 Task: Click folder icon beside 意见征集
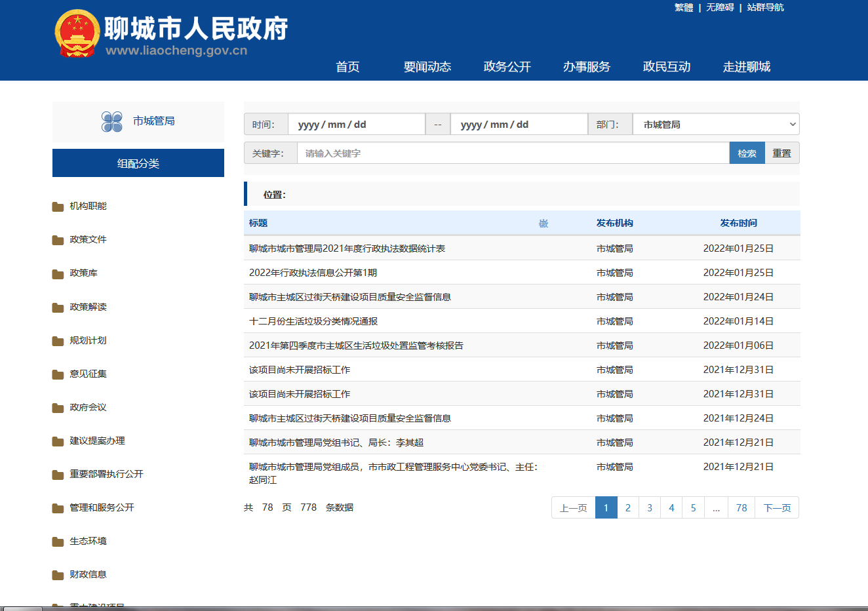(x=58, y=374)
